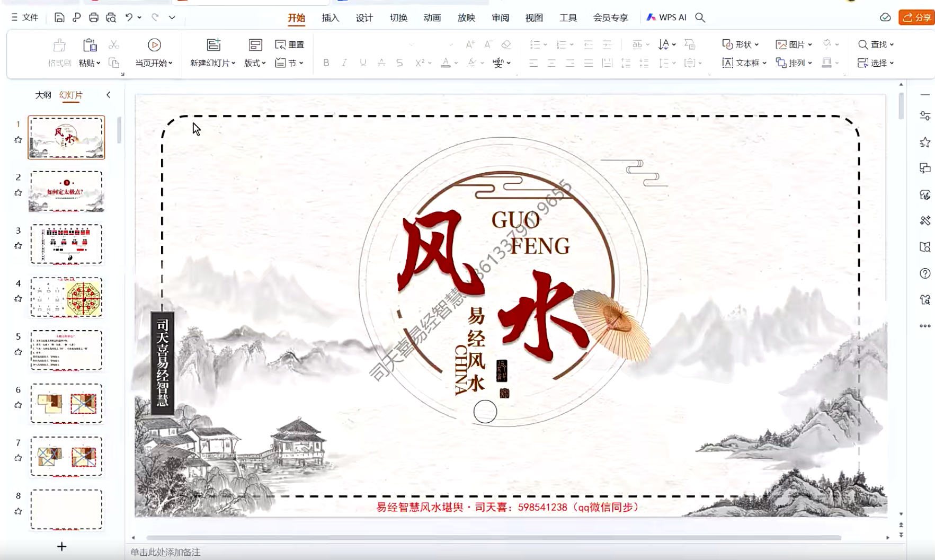Select slide 4 thumbnail with bagua diagram
The height and width of the screenshot is (560, 935).
point(66,297)
